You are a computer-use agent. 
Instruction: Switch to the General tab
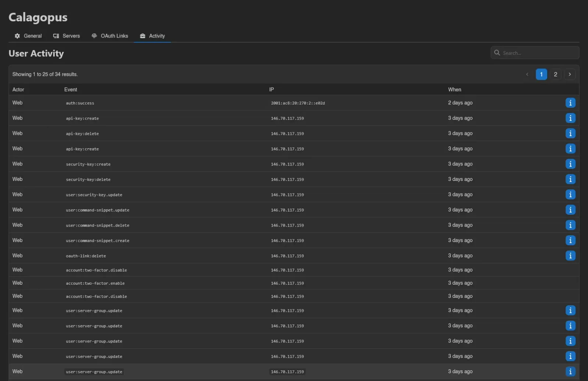click(28, 36)
